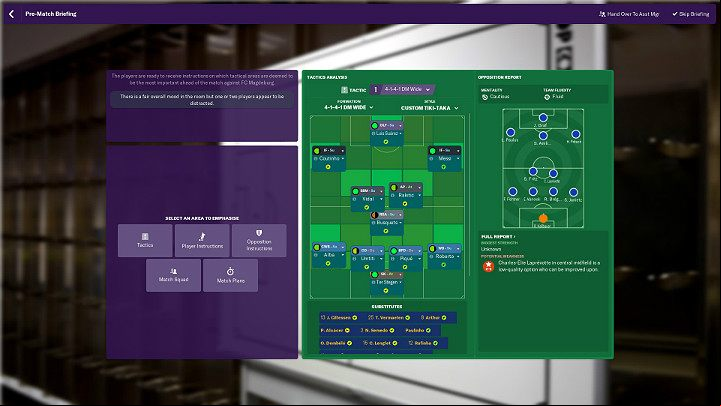721x406 pixels.
Task: Emphasise Opposition Instructions area
Action: pos(259,240)
